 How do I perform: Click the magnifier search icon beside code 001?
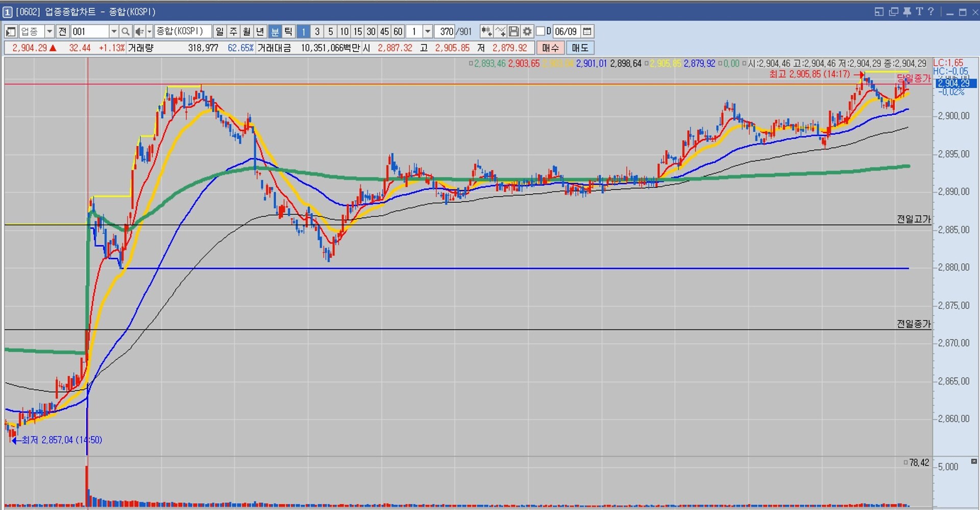pyautogui.click(x=126, y=32)
